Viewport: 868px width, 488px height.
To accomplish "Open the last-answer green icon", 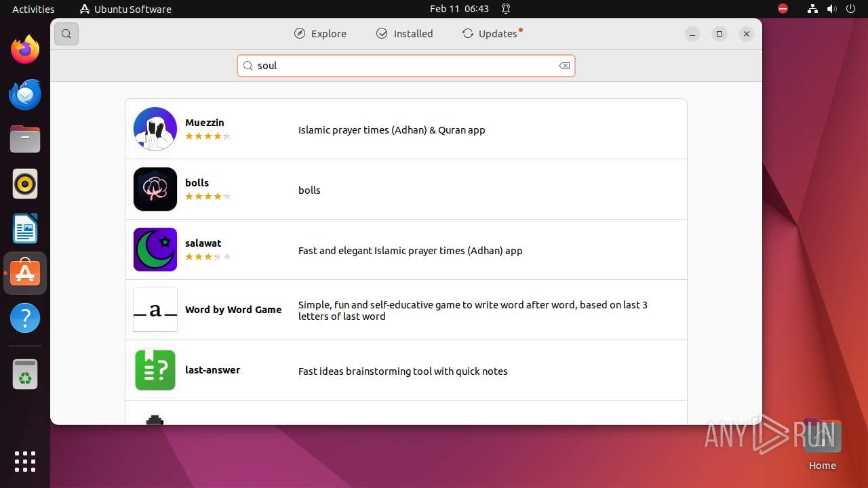I will click(155, 370).
